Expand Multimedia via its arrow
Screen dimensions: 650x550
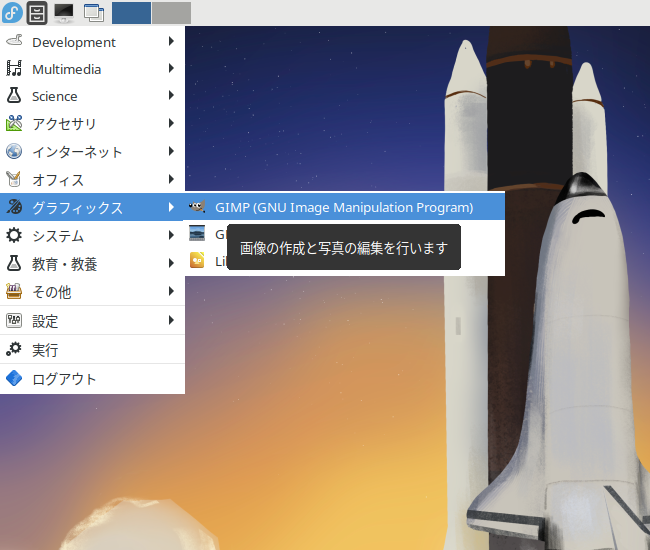coord(171,68)
